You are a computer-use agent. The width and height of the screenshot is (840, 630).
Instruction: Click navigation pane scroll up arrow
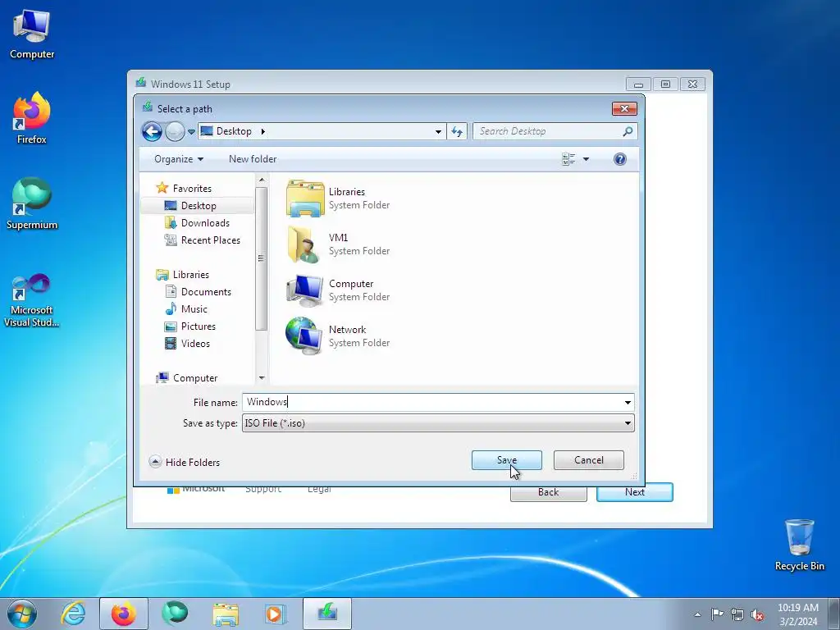(x=262, y=180)
